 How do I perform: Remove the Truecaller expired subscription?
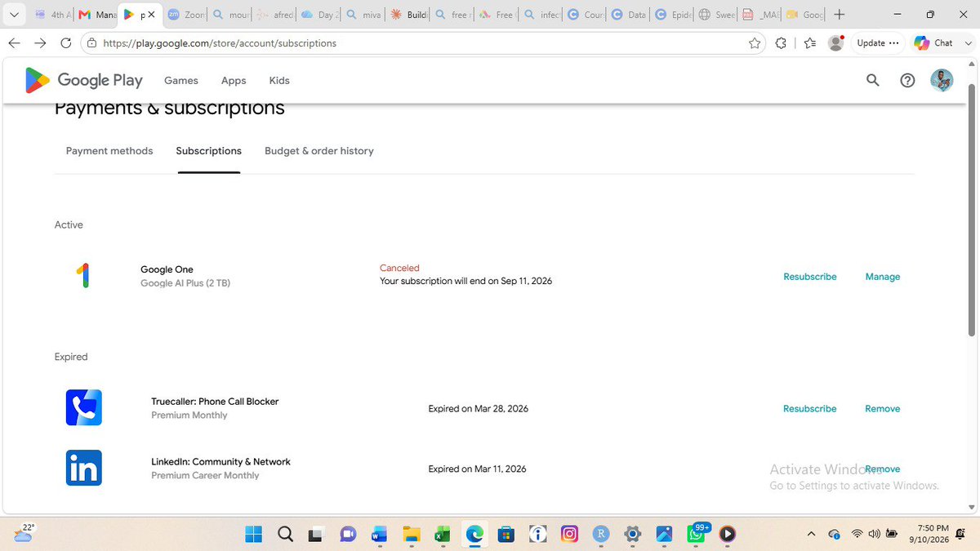pyautogui.click(x=883, y=409)
